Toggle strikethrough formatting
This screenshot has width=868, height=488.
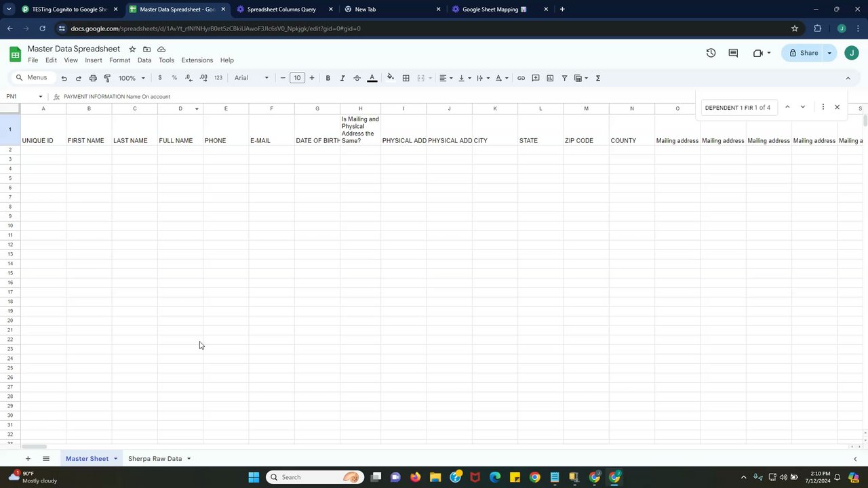357,78
